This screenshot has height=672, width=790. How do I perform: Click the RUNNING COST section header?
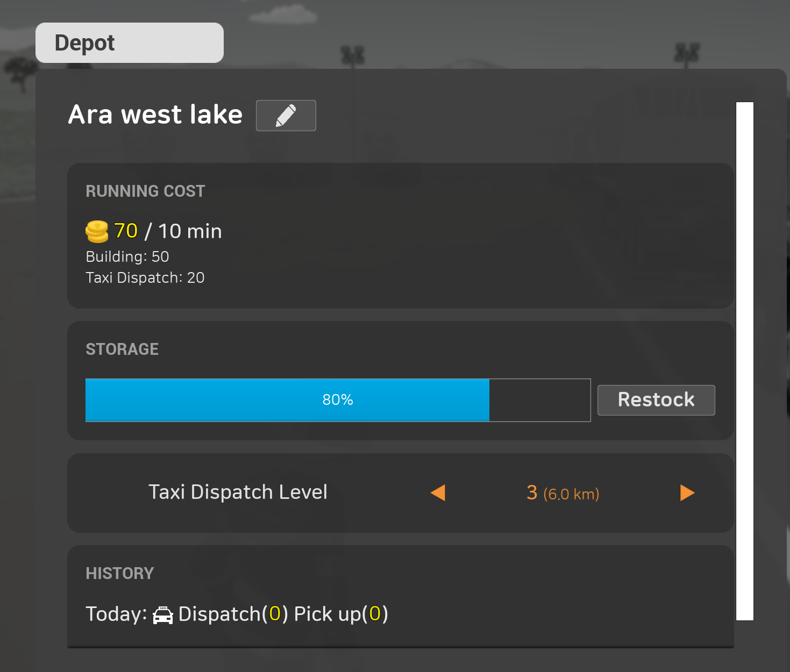tap(145, 191)
